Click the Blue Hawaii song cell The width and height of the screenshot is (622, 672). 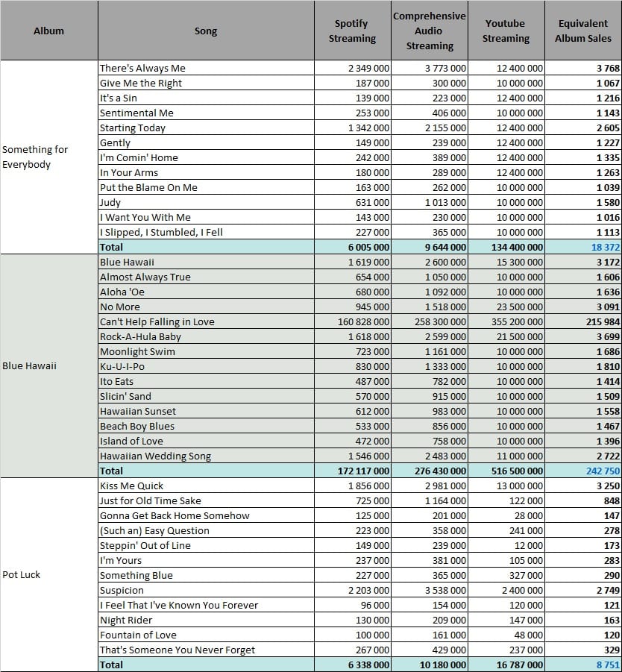[x=206, y=262]
